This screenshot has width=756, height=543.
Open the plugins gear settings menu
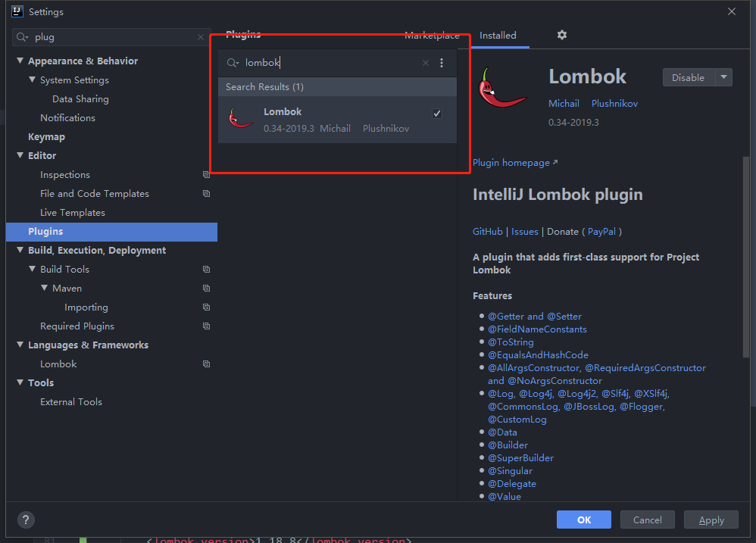pos(561,35)
